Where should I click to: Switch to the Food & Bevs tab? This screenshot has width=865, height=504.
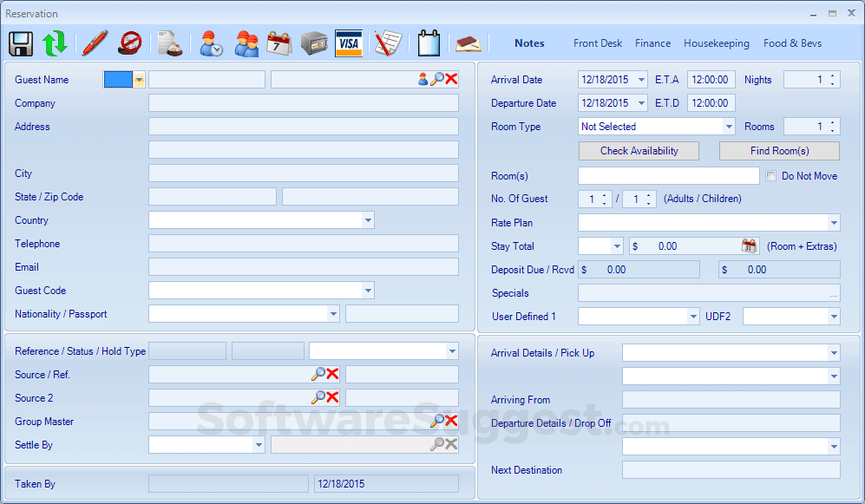tap(792, 43)
